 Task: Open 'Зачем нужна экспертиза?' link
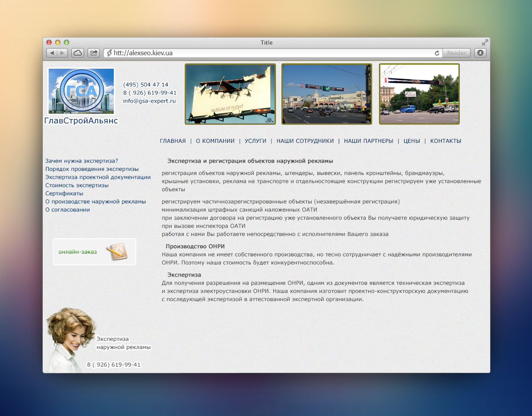point(81,161)
